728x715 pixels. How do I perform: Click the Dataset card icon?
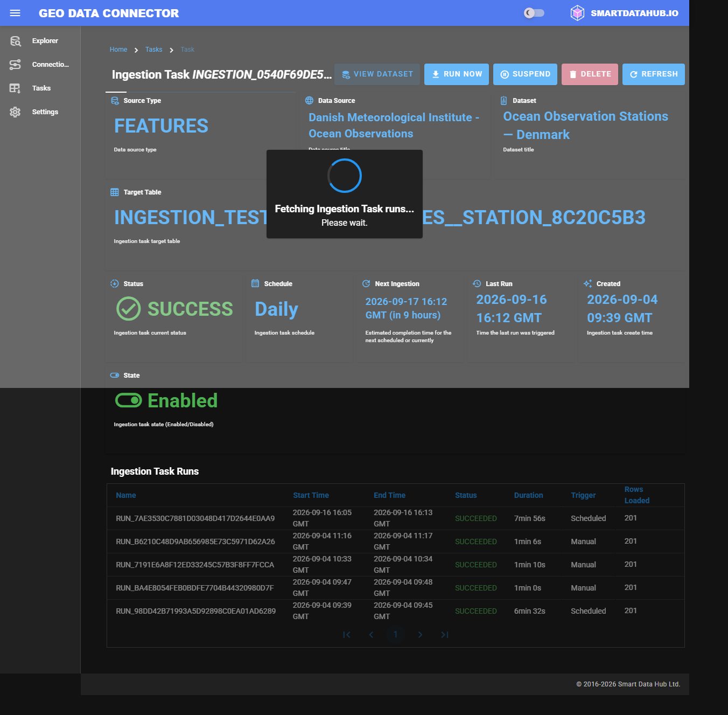point(504,101)
